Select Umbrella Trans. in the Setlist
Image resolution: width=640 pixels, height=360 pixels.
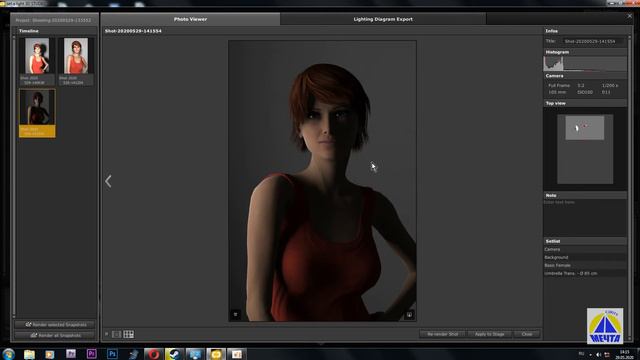584,273
